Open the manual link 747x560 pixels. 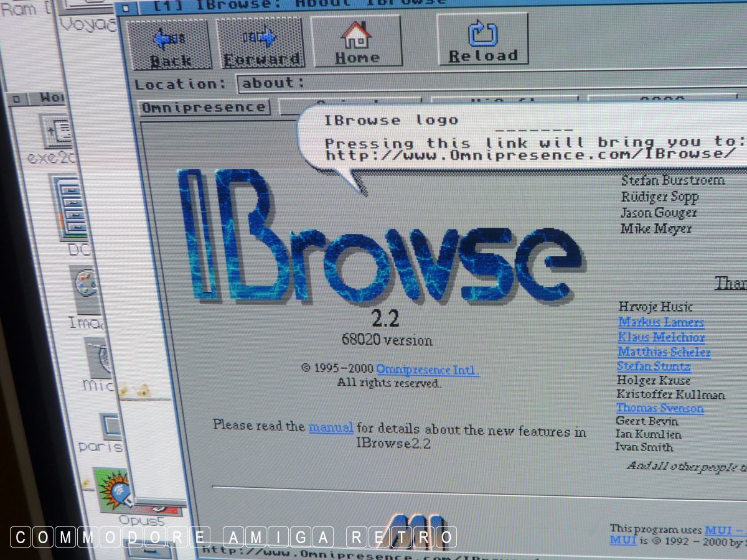click(x=331, y=427)
